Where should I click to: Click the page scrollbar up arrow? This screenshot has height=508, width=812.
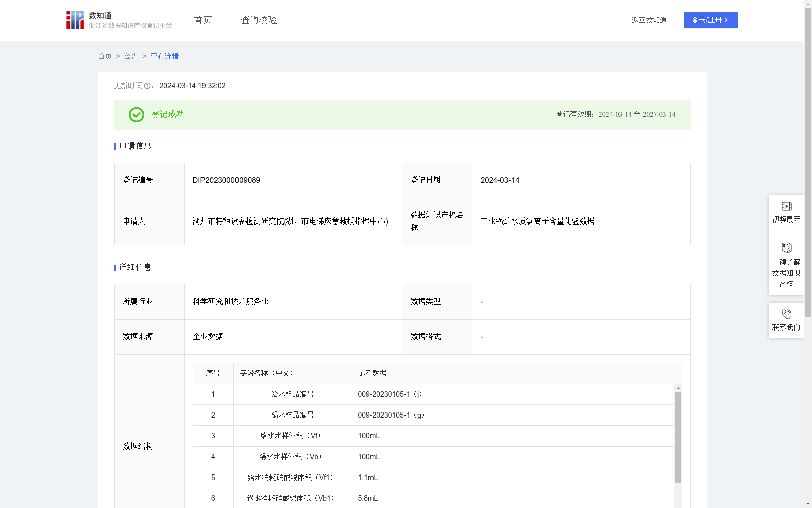pyautogui.click(x=808, y=4)
